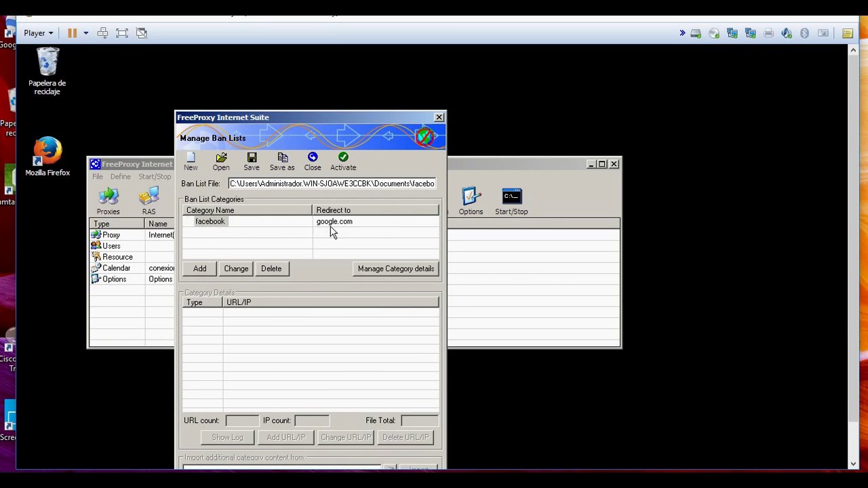Click Manage Category details button
The image size is (868, 488).
396,268
